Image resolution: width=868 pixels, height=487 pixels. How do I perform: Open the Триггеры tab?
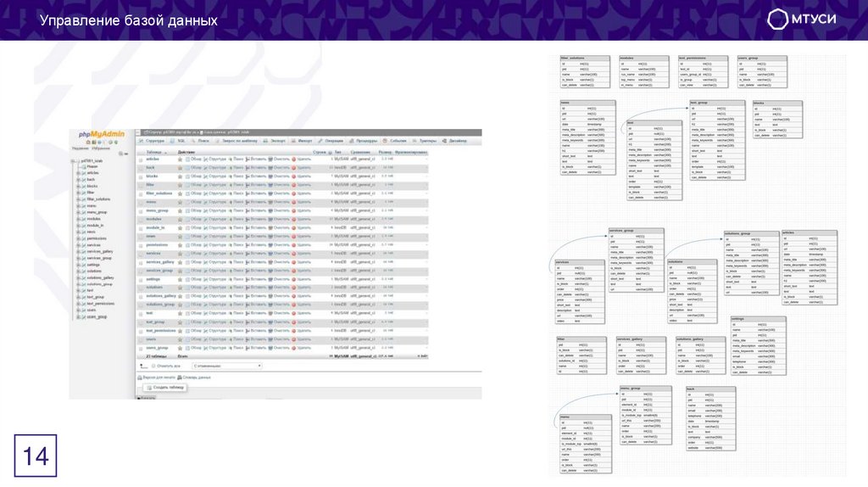pyautogui.click(x=425, y=142)
